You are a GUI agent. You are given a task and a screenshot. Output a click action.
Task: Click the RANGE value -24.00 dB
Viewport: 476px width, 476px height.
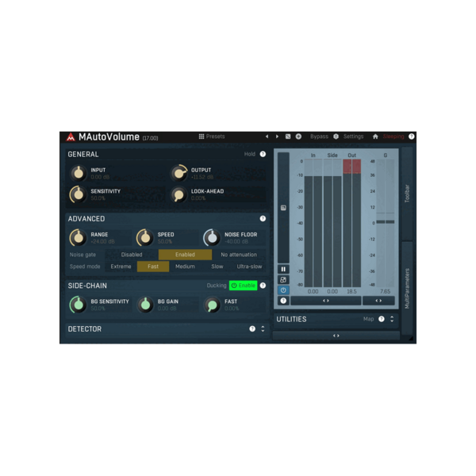102,242
